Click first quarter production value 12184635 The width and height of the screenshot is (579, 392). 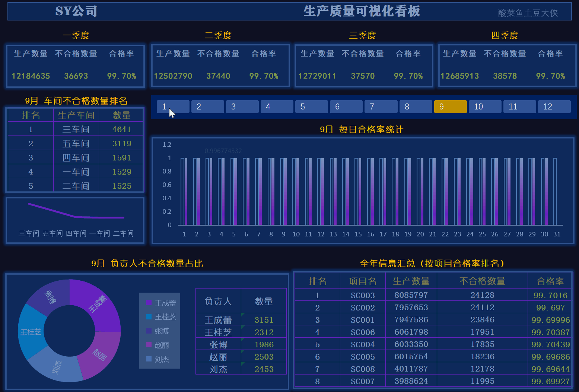coord(31,76)
